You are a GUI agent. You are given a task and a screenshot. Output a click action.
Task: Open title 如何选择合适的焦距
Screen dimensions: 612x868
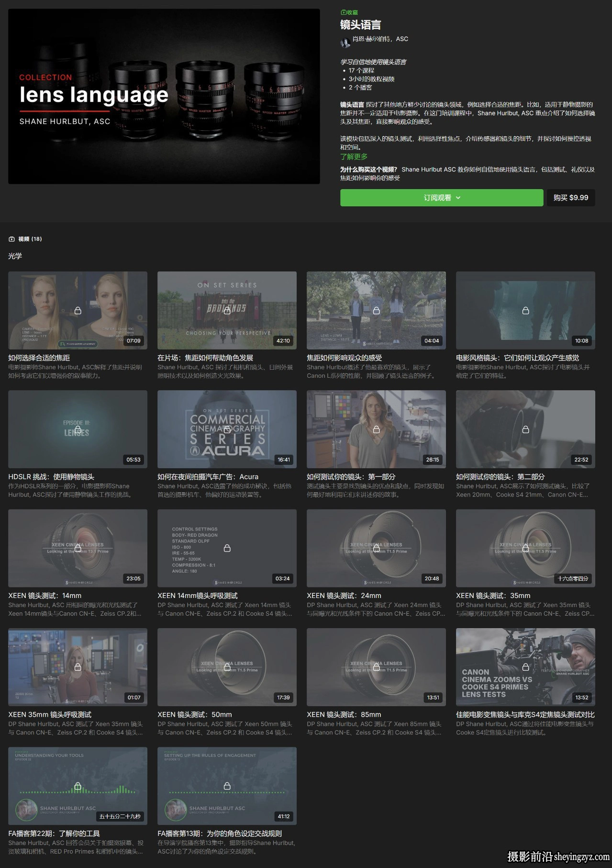(x=39, y=358)
